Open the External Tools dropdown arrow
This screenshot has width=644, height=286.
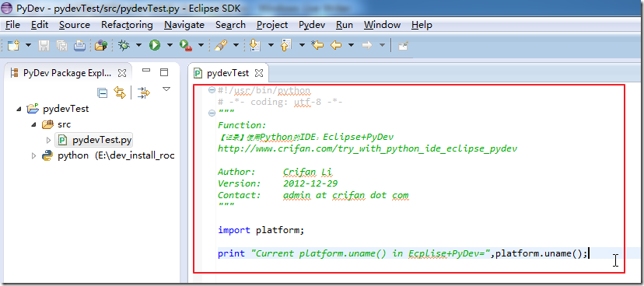coord(201,45)
